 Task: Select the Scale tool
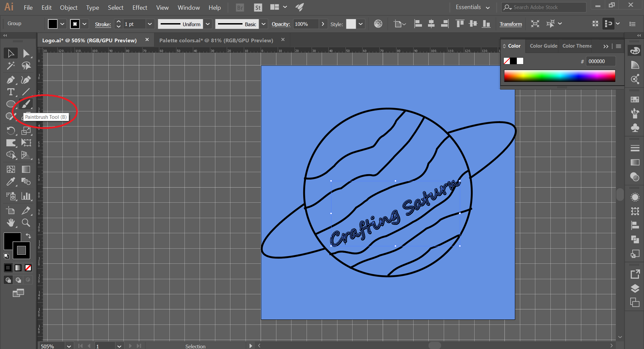26,131
